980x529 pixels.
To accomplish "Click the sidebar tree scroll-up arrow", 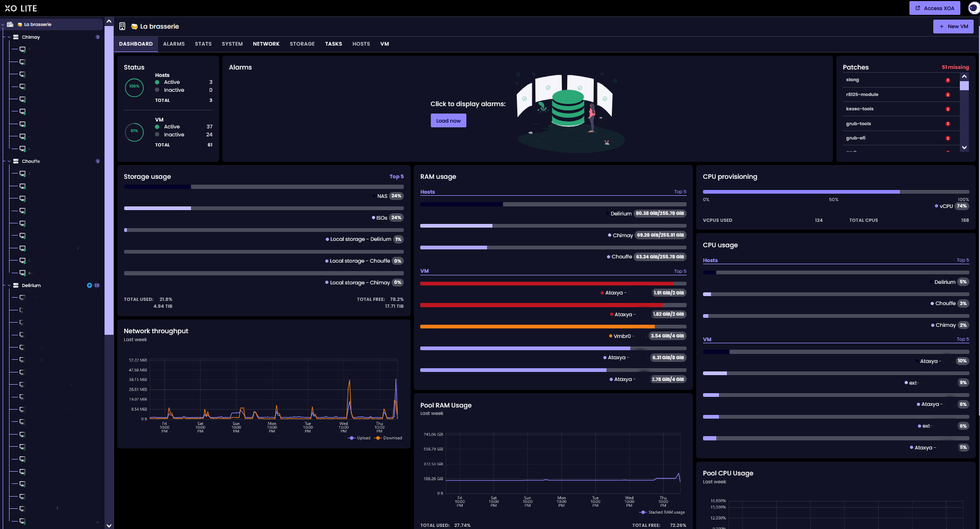I will pos(109,21).
